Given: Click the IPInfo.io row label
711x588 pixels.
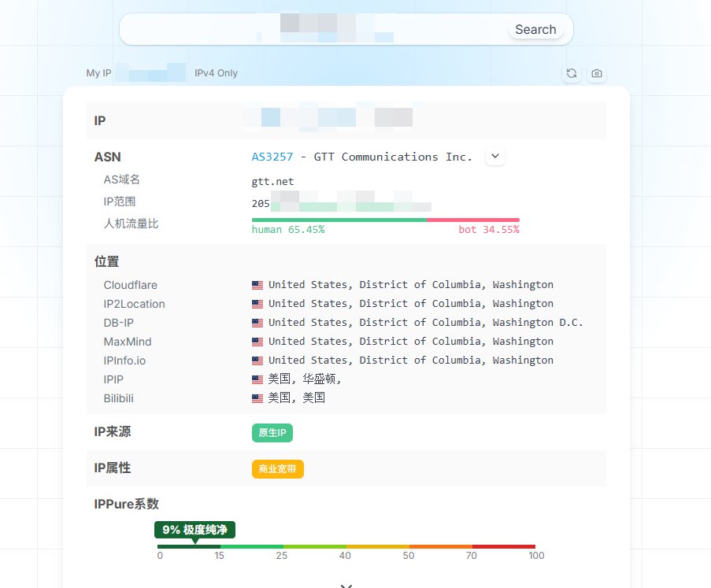Looking at the screenshot, I should tap(124, 361).
